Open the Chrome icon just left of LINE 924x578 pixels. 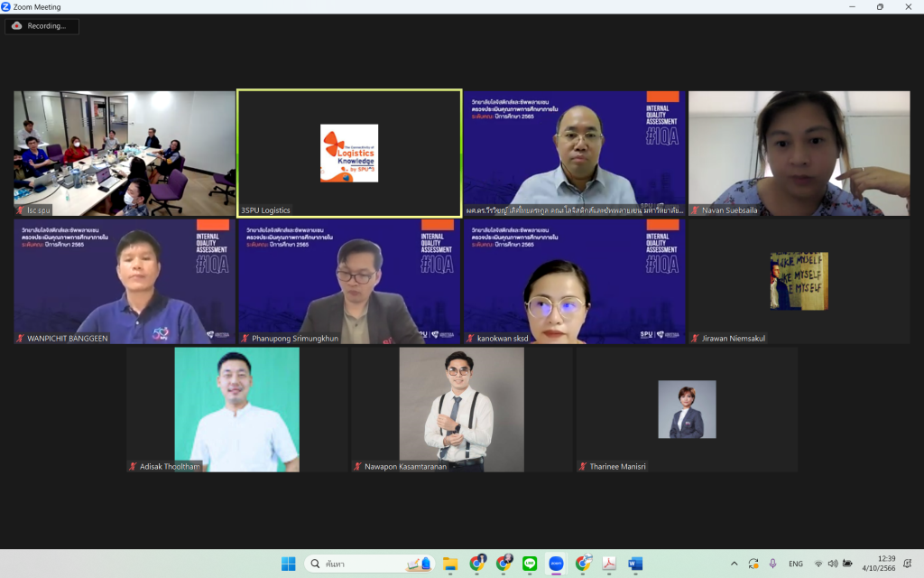tap(504, 564)
